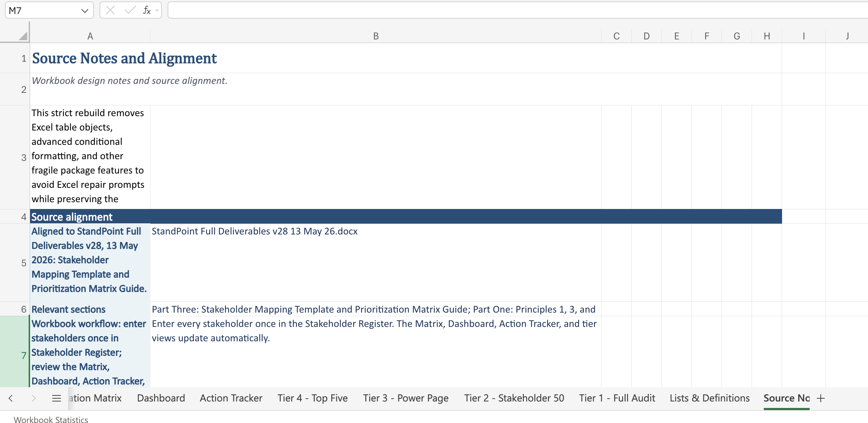This screenshot has width=868, height=423.
Task: Expand the fx function dropdown chevron
Action: pyautogui.click(x=157, y=10)
